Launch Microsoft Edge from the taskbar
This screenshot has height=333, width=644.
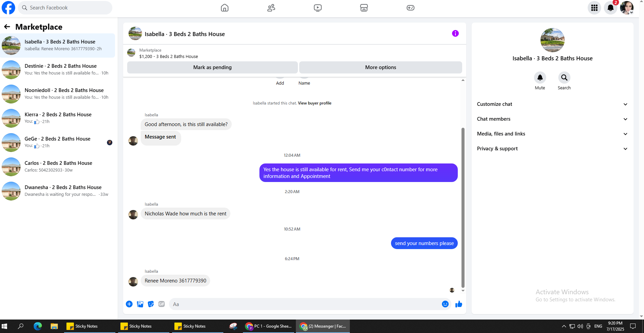38,326
